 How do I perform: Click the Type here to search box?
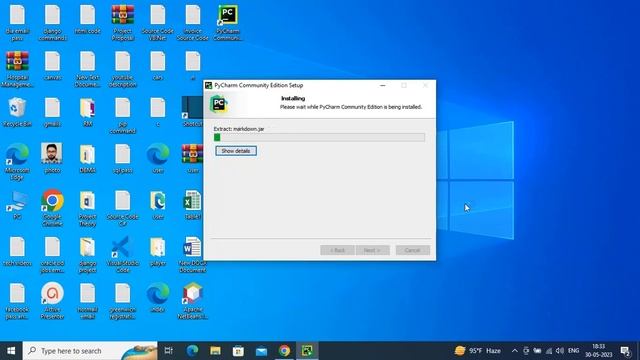click(90, 351)
